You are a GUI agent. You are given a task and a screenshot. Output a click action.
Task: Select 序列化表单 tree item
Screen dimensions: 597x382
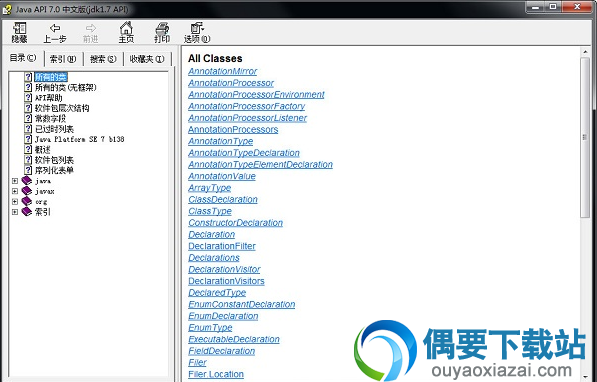(54, 170)
